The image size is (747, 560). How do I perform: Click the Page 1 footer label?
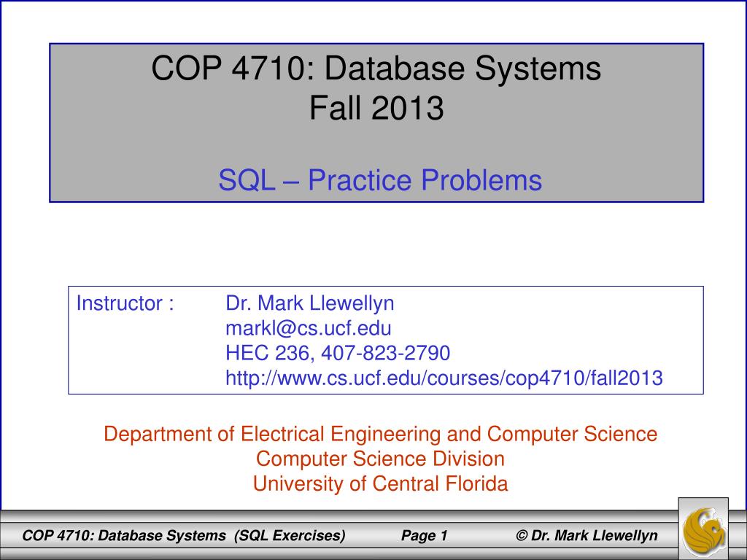pos(424,536)
